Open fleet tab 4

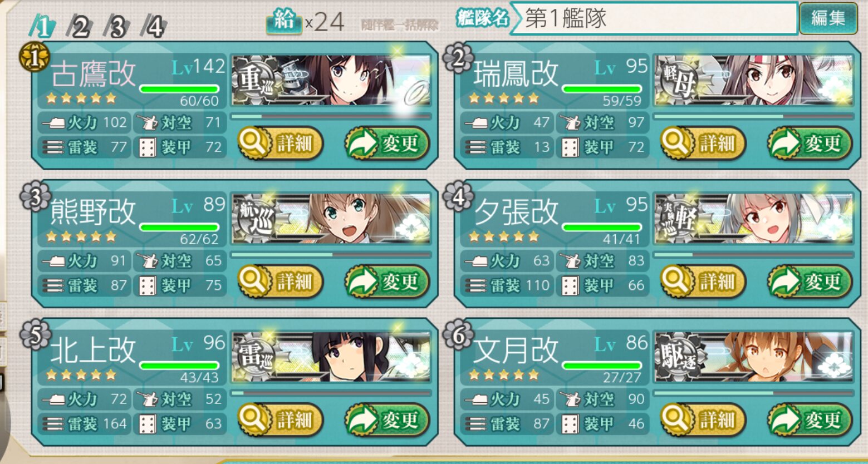[153, 27]
